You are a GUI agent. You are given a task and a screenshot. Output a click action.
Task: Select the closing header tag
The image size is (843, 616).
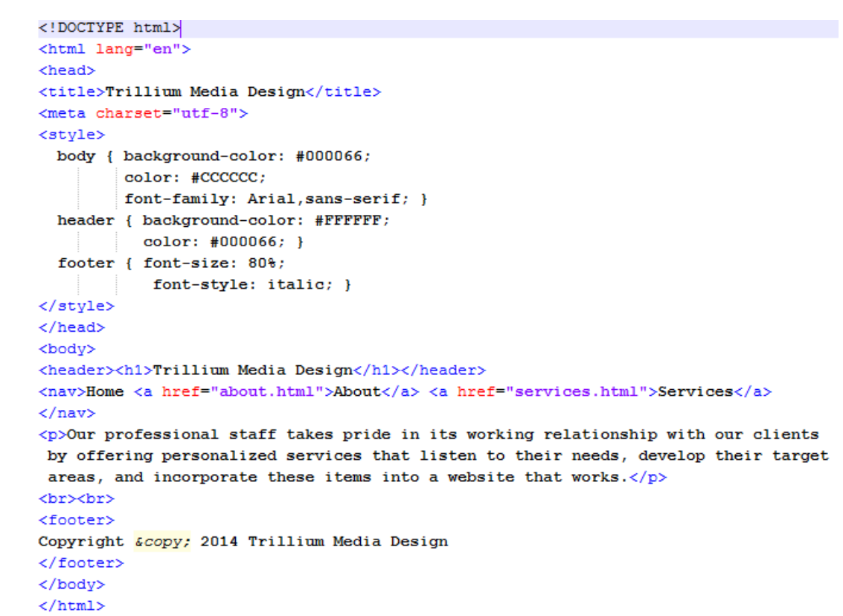pos(443,370)
